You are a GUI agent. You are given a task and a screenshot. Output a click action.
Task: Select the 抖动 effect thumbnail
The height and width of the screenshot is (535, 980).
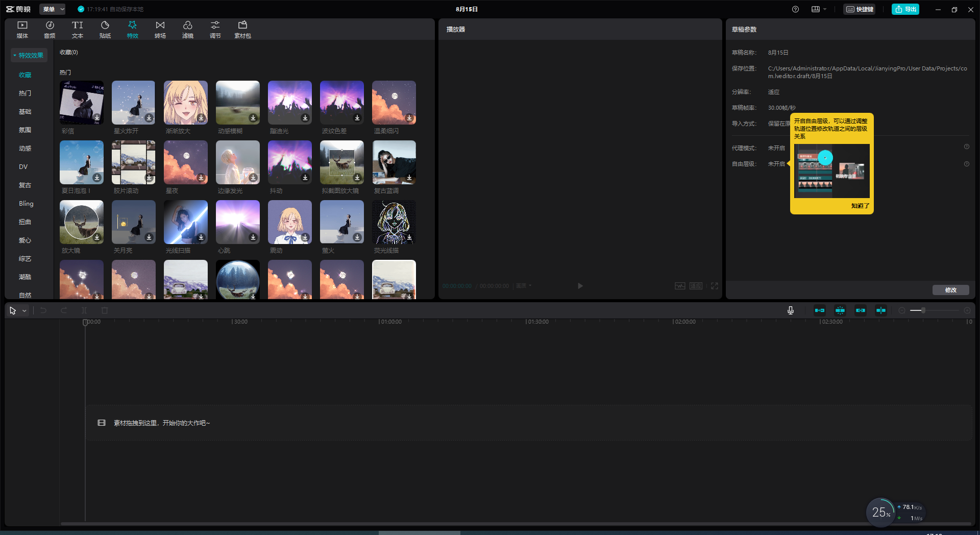click(x=290, y=162)
